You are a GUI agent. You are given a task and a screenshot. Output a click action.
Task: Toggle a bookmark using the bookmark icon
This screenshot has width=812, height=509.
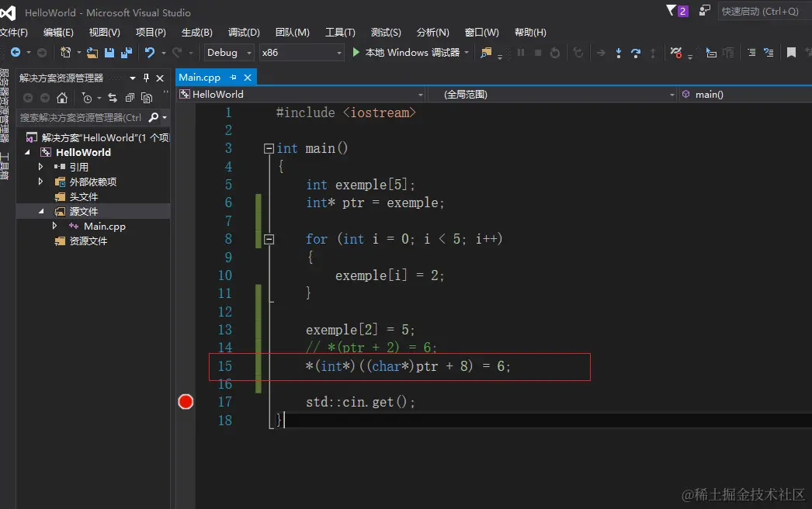click(791, 52)
